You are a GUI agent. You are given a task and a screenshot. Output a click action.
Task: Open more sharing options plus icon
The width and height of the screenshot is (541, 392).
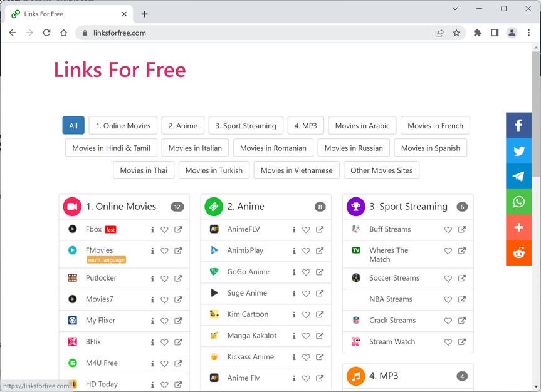click(518, 227)
